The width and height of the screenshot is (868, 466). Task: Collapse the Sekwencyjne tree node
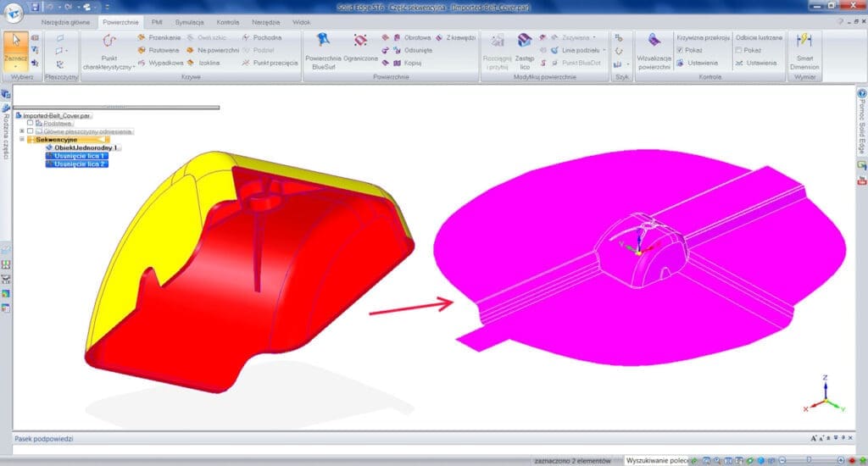(22, 140)
